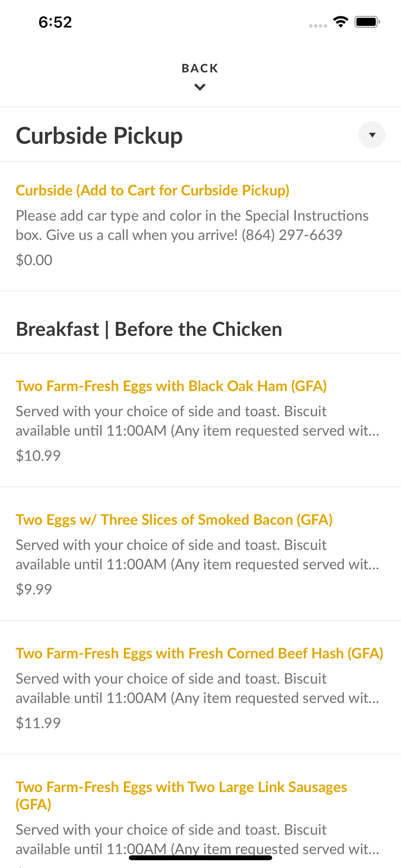Tap the battery status icon

click(367, 22)
